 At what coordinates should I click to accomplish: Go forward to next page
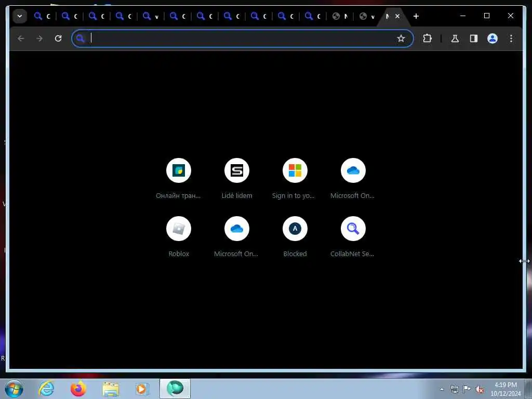(x=39, y=38)
